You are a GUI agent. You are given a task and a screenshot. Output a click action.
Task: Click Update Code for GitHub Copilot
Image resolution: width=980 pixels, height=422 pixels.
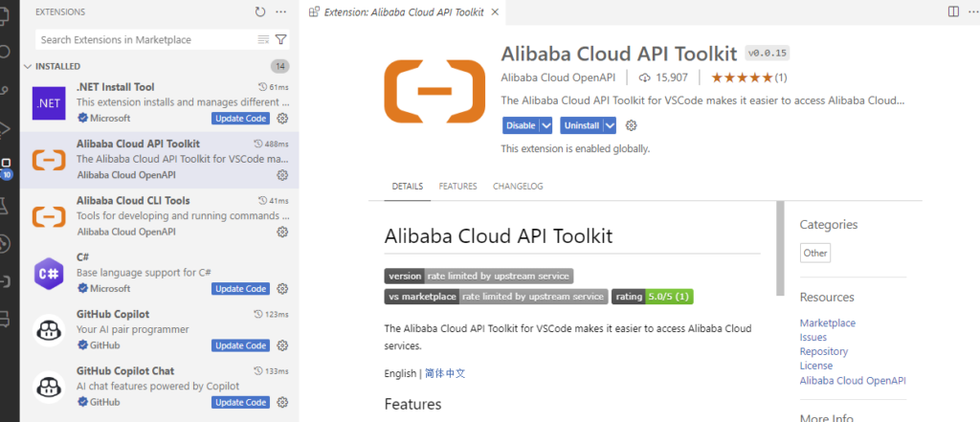pos(240,345)
